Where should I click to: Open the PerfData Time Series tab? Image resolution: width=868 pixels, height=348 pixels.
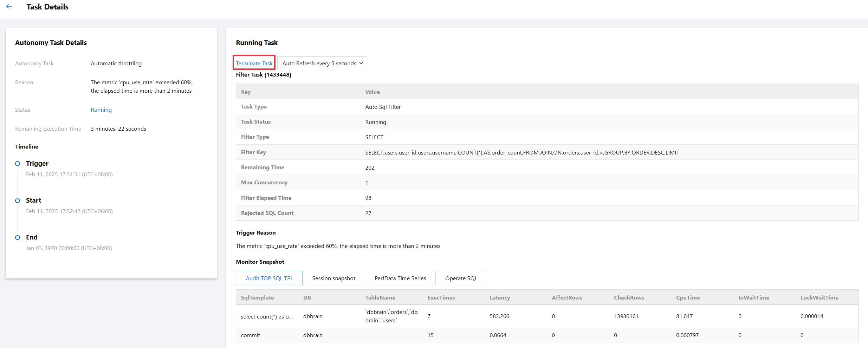(400, 278)
